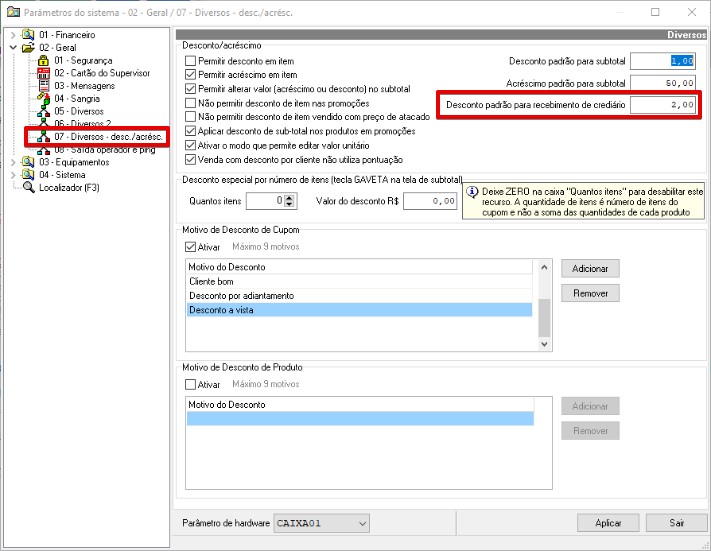Click the 05 - Diversos network icon
Image resolution: width=711 pixels, height=551 pixels.
(x=44, y=111)
